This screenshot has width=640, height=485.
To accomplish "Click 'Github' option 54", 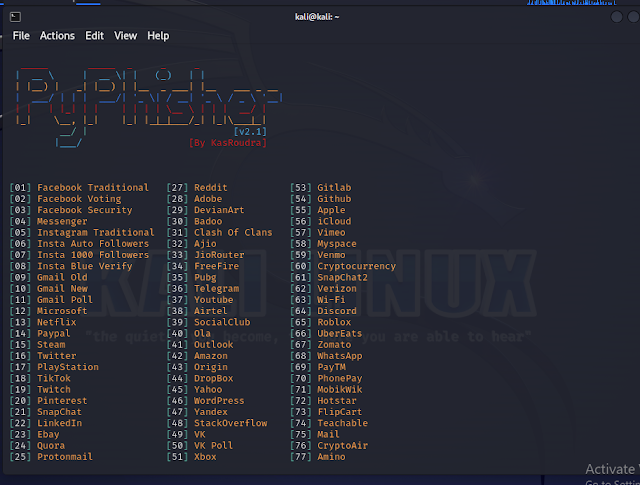I will click(x=334, y=199).
